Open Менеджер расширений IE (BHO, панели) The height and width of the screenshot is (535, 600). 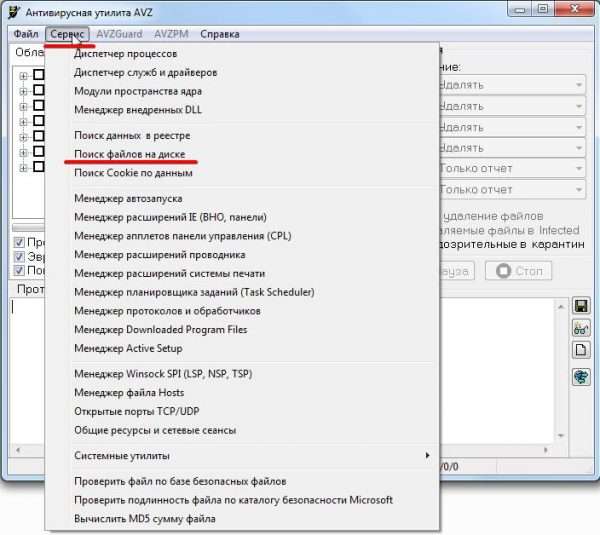170,217
